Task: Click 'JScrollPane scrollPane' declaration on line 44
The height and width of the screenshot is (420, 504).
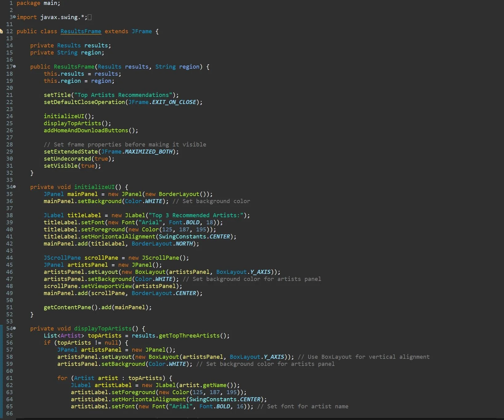Action: click(x=81, y=258)
